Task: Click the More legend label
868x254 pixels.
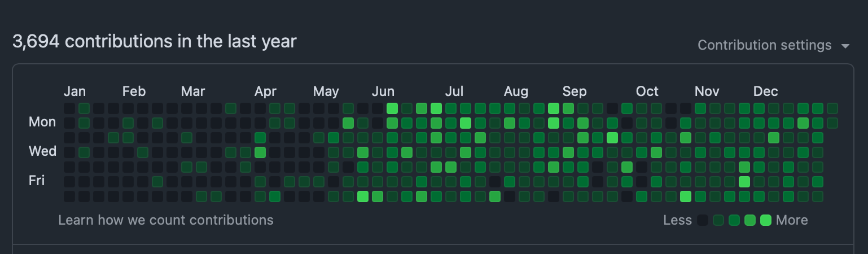Action: 792,220
